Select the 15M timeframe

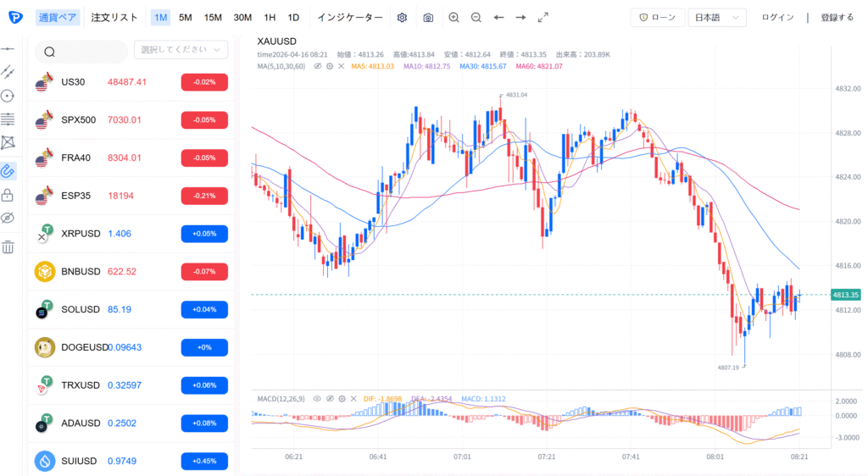click(x=213, y=18)
